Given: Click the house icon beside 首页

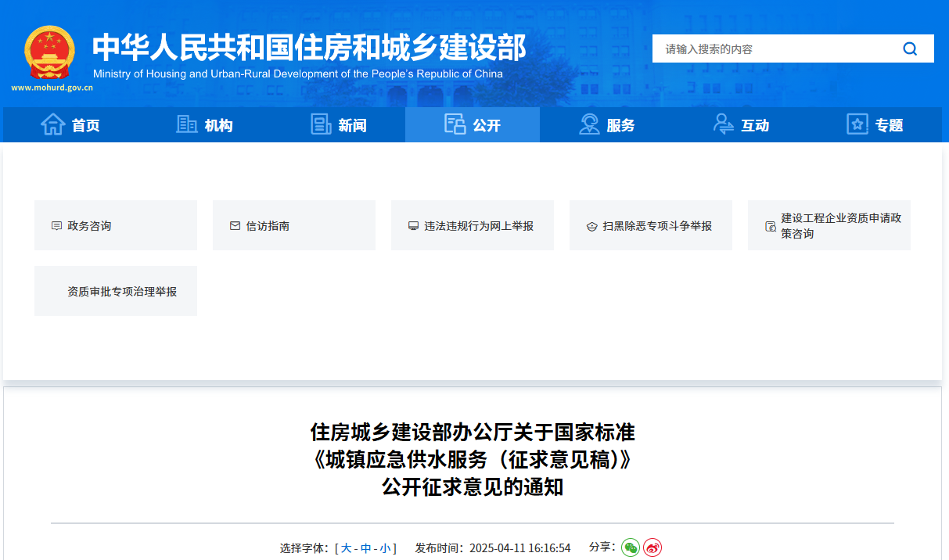Looking at the screenshot, I should click(x=52, y=124).
